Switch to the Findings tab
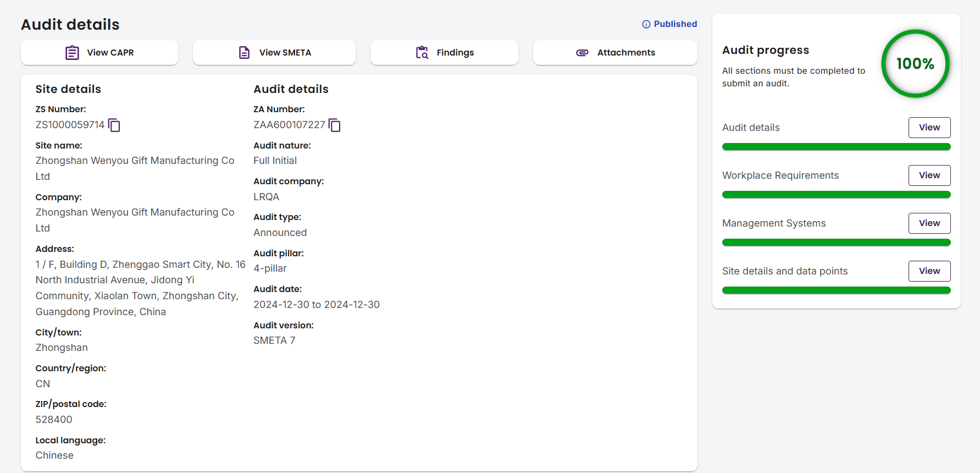The image size is (980, 473). click(444, 53)
